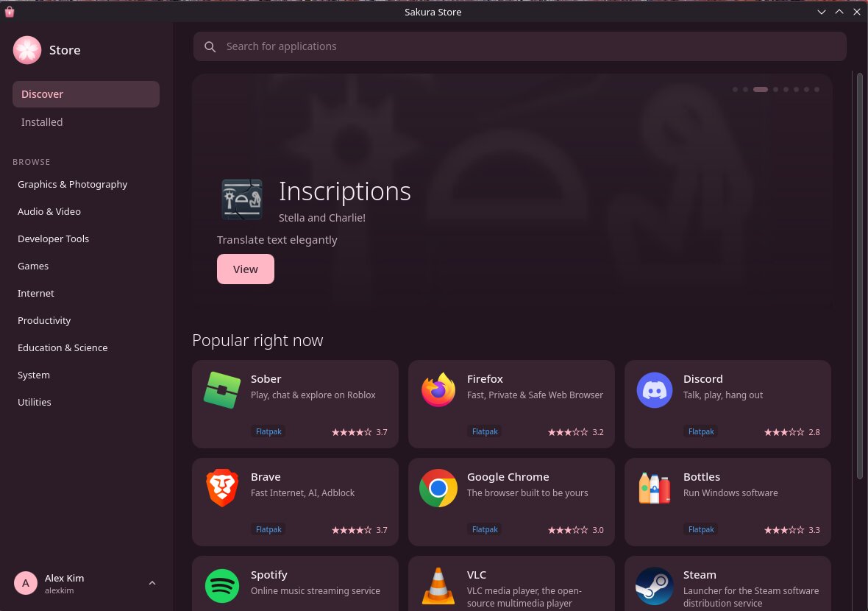The height and width of the screenshot is (611, 868).
Task: Click the Sakura Store cherry blossom logo
Action: [27, 50]
